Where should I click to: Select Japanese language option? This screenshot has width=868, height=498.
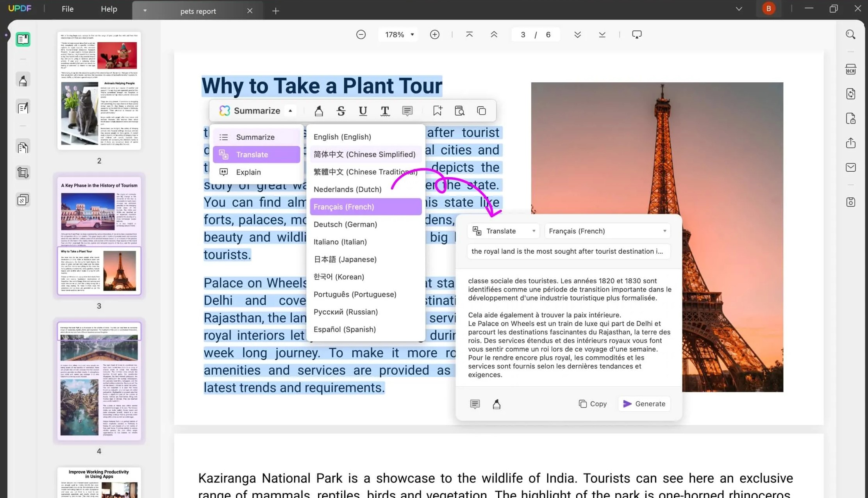coord(366,260)
